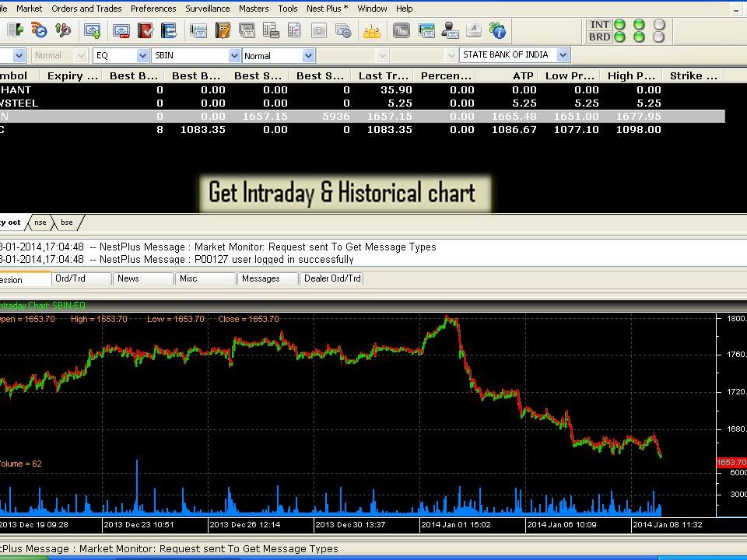Viewport: 747px width, 560px height.
Task: Switch to the nse watchlist tab
Action: [40, 222]
